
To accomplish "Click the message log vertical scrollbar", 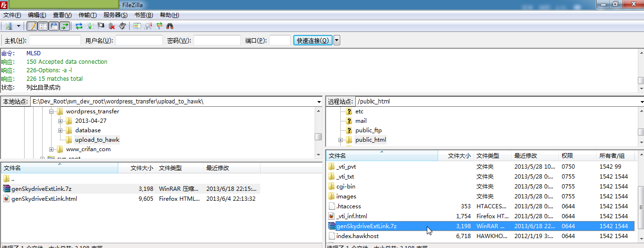I will (641, 71).
